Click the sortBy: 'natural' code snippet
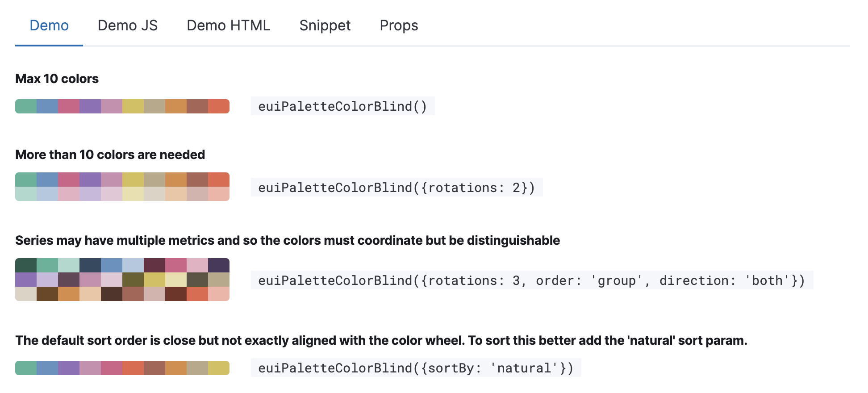 point(415,368)
